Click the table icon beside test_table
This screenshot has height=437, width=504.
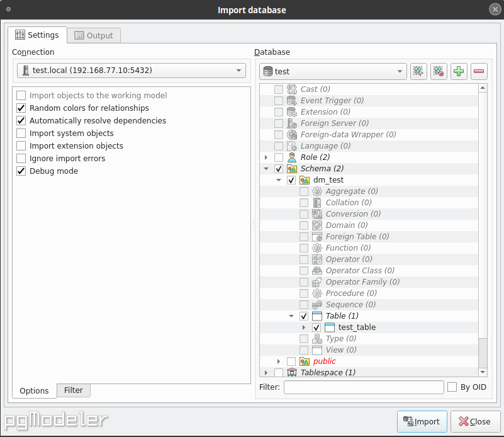(x=329, y=327)
